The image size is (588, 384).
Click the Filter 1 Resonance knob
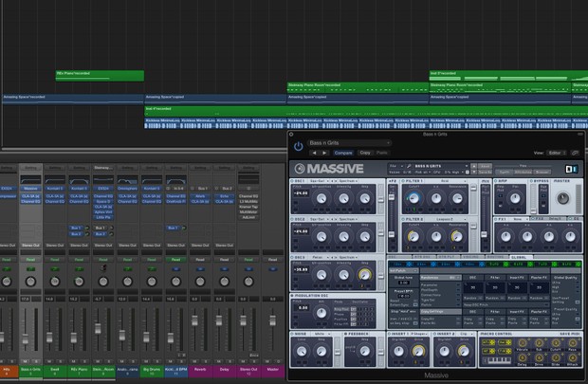click(457, 198)
